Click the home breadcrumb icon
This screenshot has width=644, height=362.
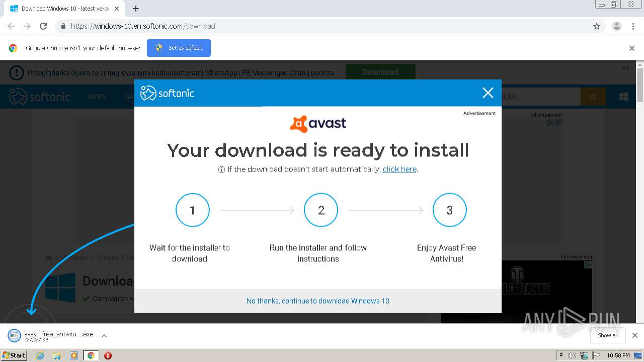pos(48,257)
